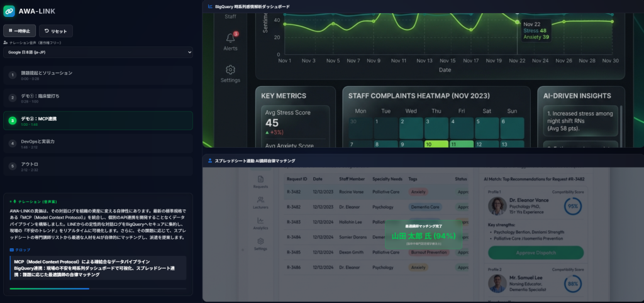Click insight 1 about night shift RNs
The image size is (644, 303).
[x=580, y=121]
